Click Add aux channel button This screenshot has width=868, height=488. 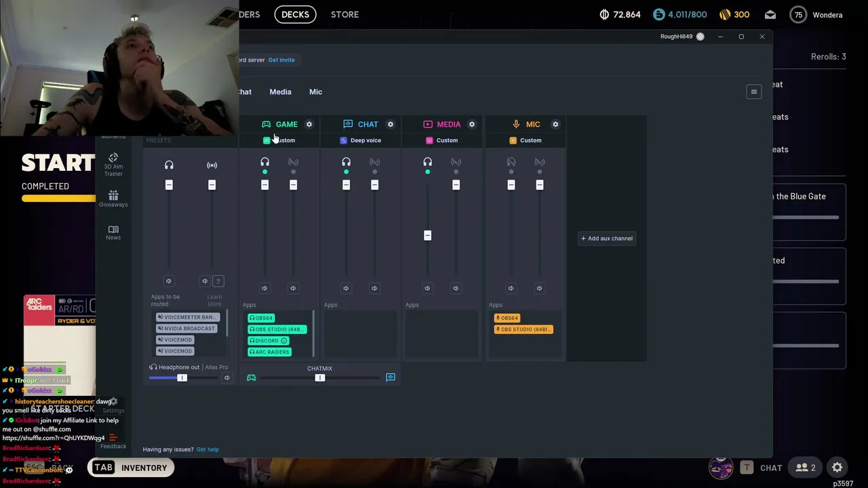(606, 238)
